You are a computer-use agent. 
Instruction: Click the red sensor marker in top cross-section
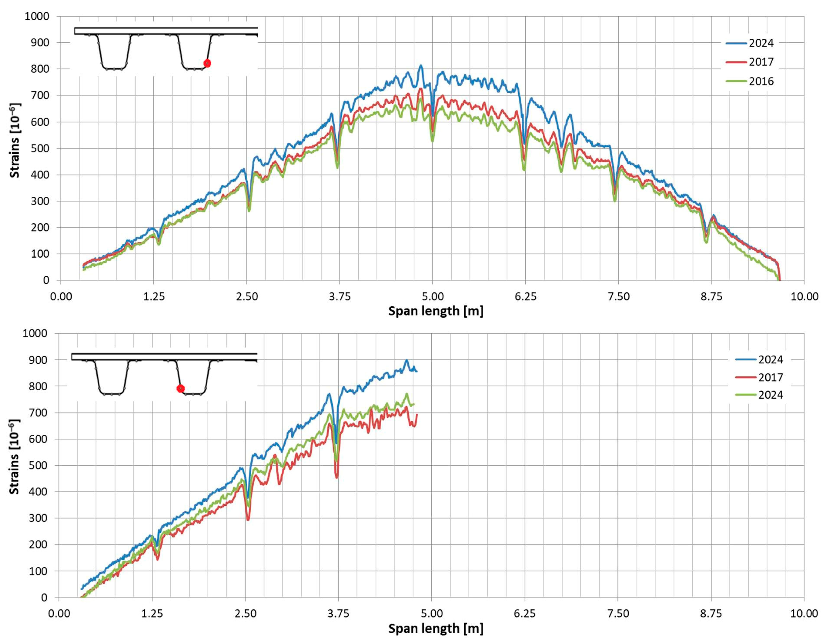click(207, 63)
